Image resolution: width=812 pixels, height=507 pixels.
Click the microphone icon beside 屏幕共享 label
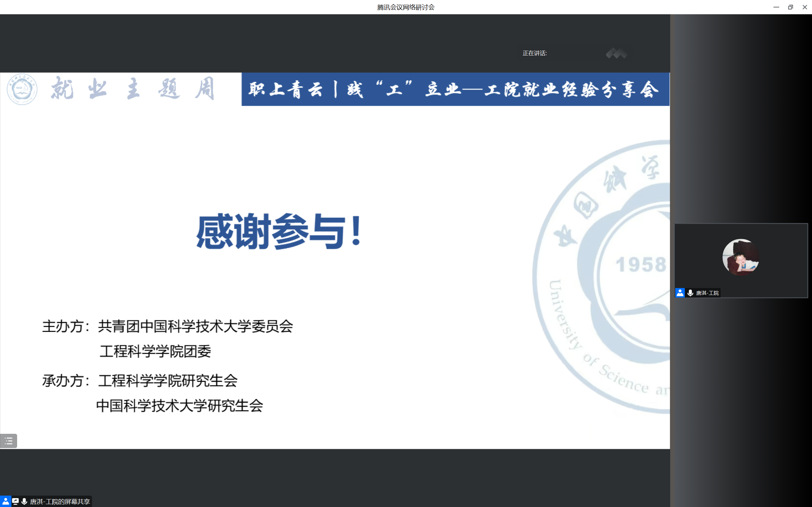[x=24, y=501]
